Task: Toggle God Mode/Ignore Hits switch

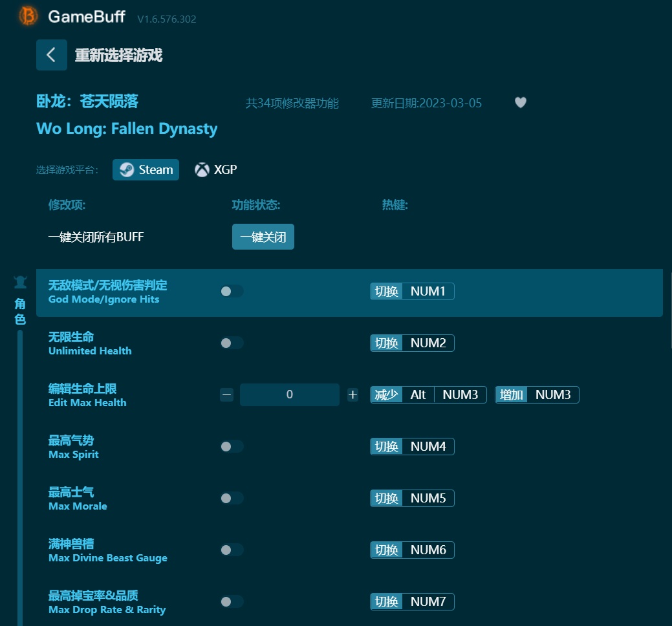Action: click(x=232, y=292)
